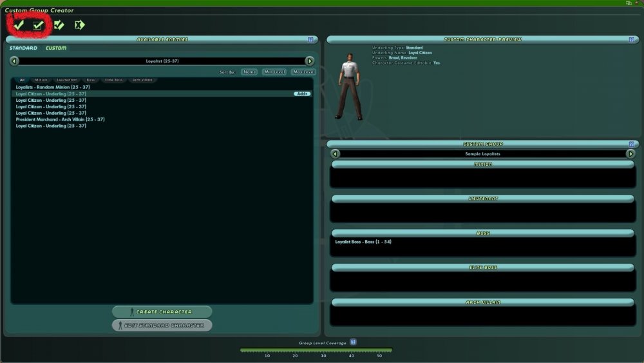Image resolution: width=644 pixels, height=363 pixels.
Task: Open help for Custom Character Preview
Action: 631,40
